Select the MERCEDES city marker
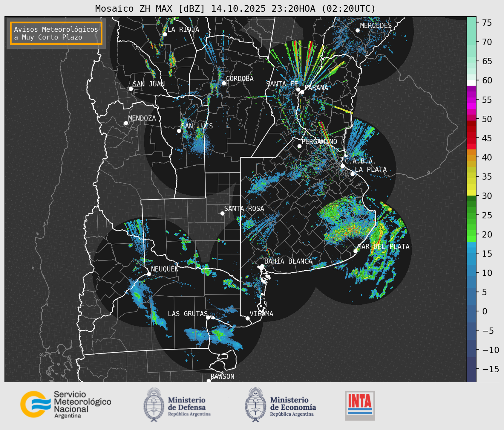504x430 pixels. click(x=358, y=31)
